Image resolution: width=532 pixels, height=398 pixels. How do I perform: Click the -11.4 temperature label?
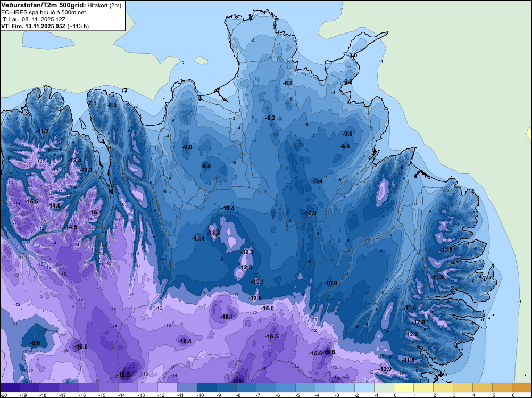(x=198, y=238)
